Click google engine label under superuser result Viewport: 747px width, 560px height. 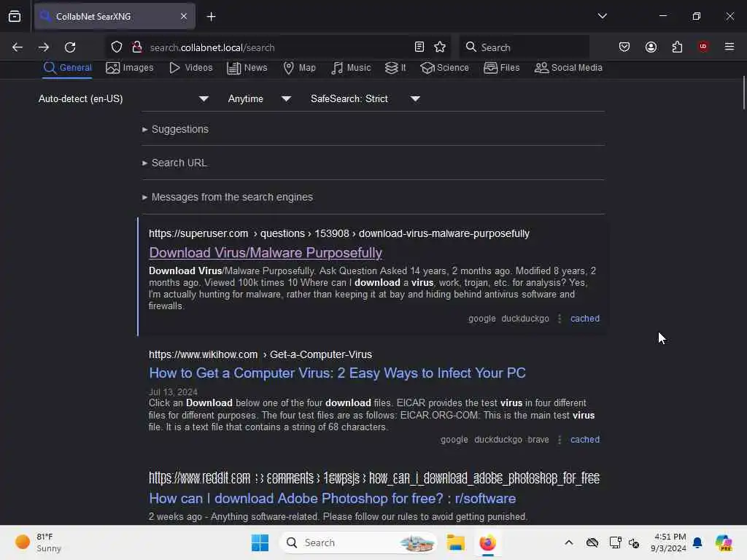point(481,318)
